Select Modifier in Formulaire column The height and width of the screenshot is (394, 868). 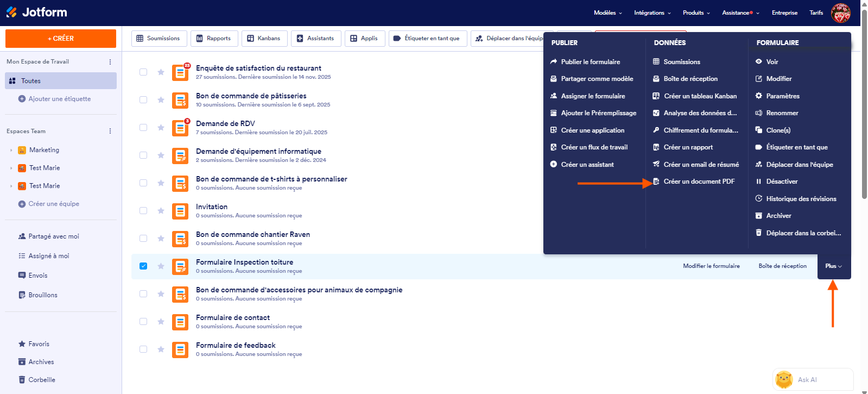pyautogui.click(x=774, y=79)
